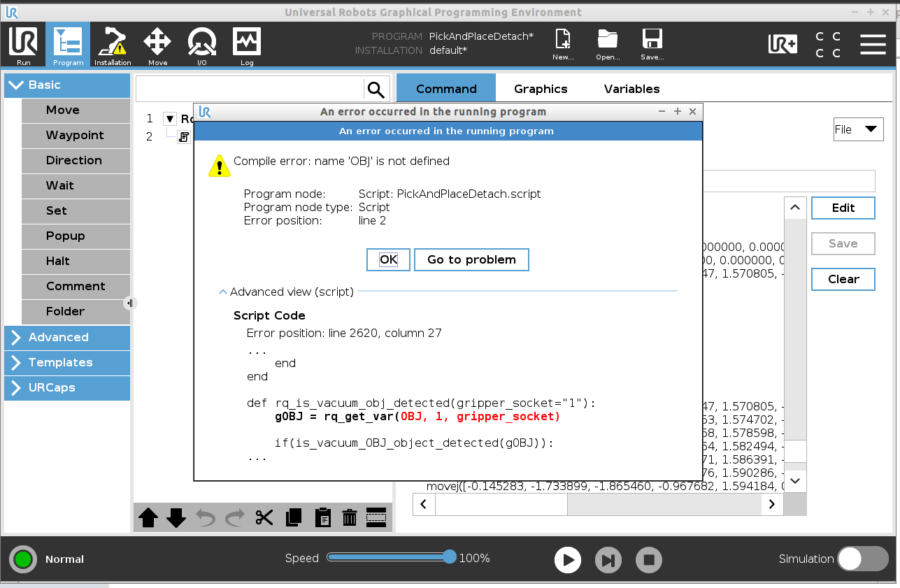900x588 pixels.
Task: Switch to the Graphics tab
Action: [x=541, y=89]
